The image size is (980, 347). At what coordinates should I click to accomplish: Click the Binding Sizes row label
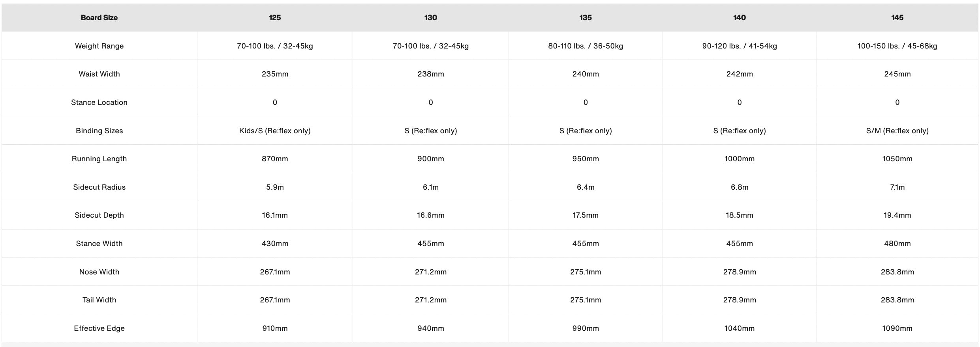tap(99, 131)
